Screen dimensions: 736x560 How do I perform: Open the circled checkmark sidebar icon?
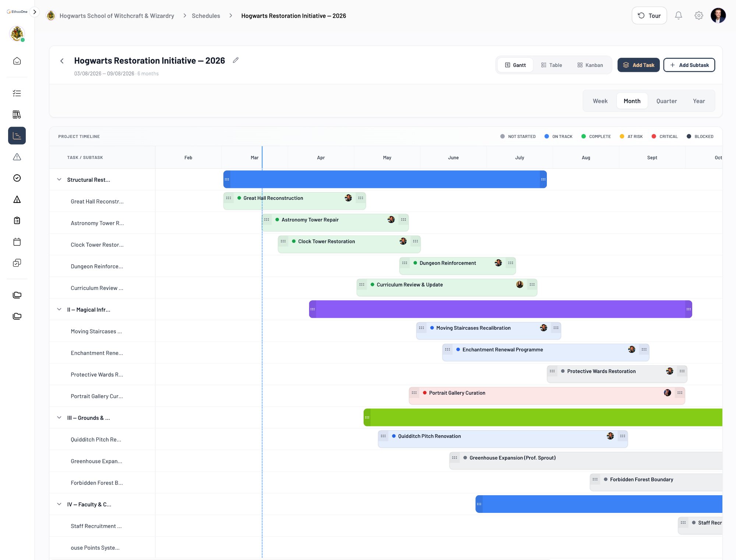click(17, 178)
